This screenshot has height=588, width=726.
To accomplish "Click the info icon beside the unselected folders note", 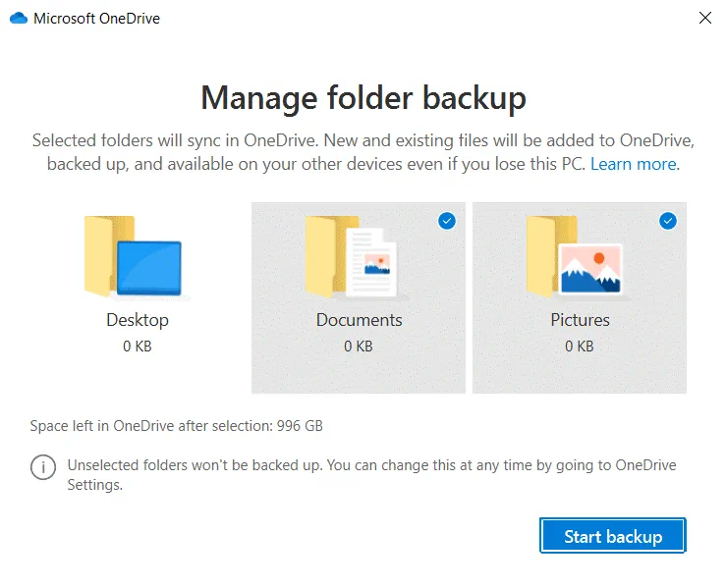I will pyautogui.click(x=43, y=468).
